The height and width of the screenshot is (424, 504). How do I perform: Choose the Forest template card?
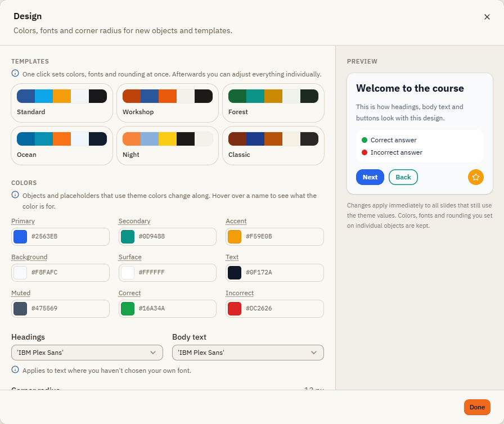click(x=273, y=103)
